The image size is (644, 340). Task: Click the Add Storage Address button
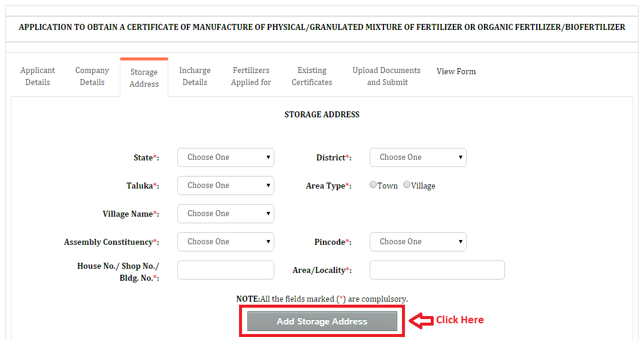[x=322, y=321]
